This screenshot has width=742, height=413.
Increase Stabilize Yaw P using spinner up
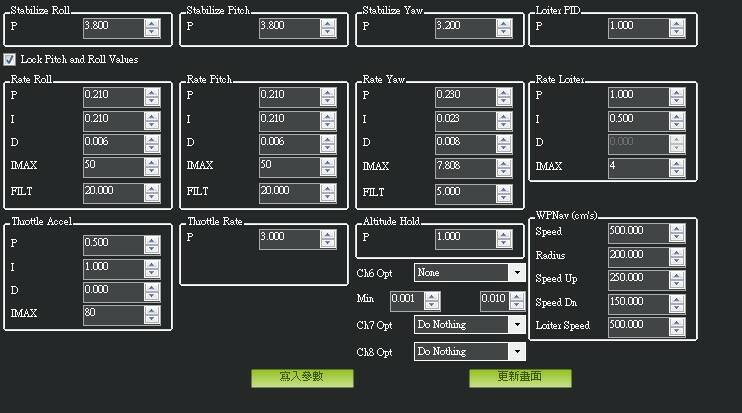(x=504, y=23)
